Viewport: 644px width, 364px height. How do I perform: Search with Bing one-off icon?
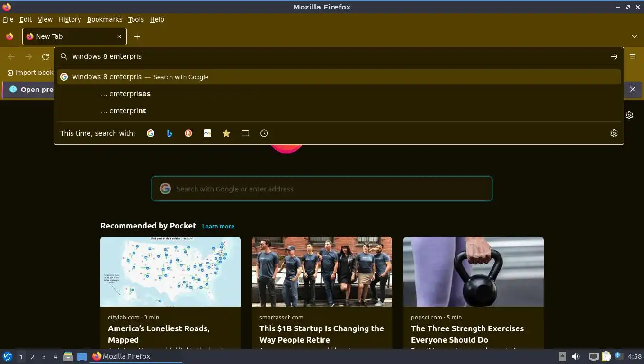tap(170, 133)
